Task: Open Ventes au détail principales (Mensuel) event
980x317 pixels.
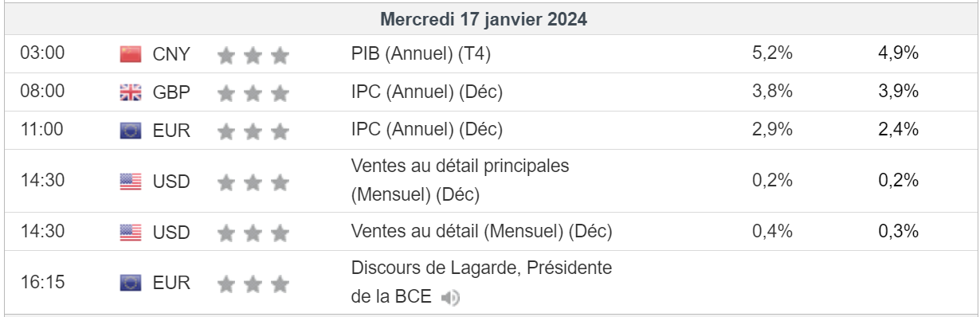Action: 461,181
